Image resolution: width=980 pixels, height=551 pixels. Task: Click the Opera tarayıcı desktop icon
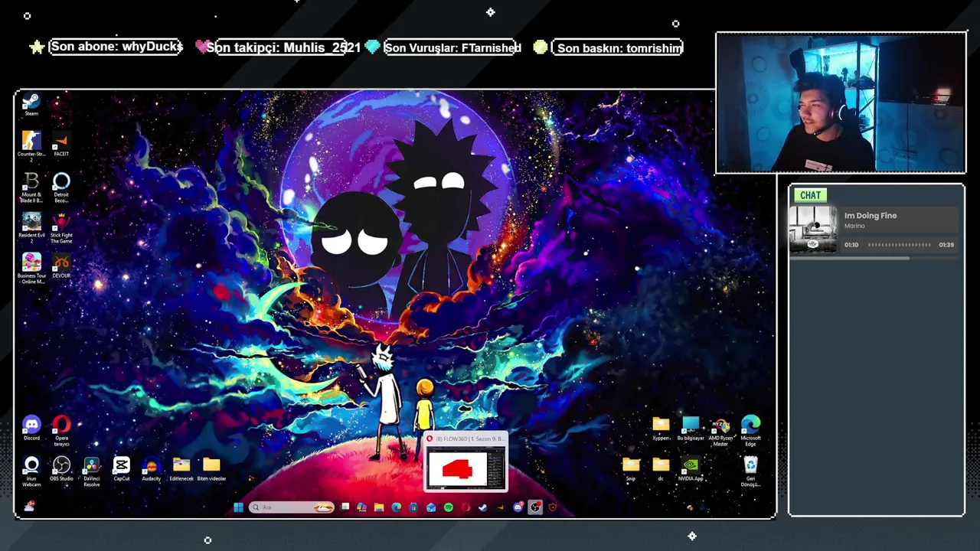coord(61,431)
